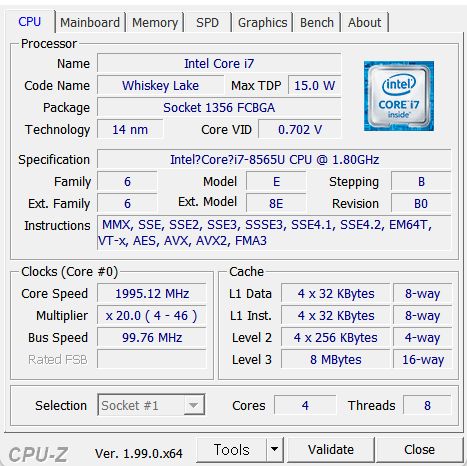Screen dimensions: 467x466
Task: Click the CPU-Z logo text
Action: [38, 454]
